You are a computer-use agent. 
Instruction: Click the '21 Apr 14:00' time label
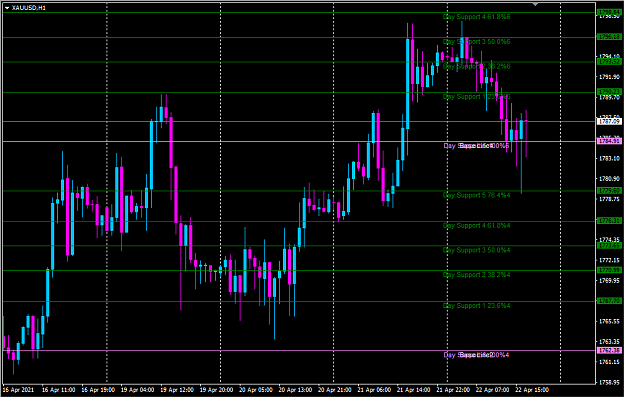(414, 390)
